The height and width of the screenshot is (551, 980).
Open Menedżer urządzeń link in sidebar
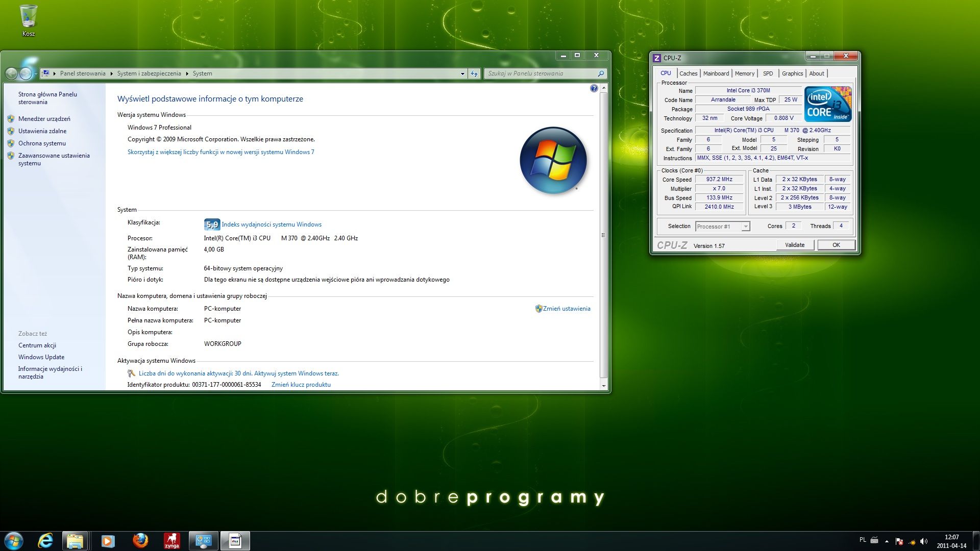pyautogui.click(x=44, y=119)
